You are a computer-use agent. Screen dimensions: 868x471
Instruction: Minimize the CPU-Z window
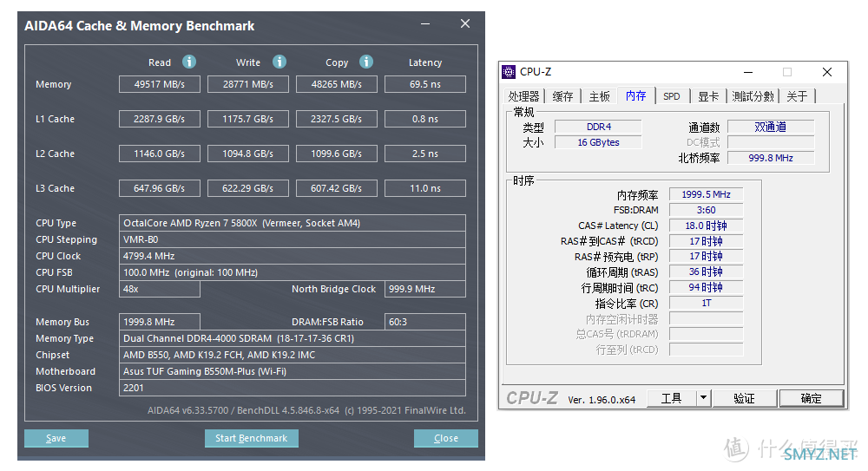[x=748, y=72]
